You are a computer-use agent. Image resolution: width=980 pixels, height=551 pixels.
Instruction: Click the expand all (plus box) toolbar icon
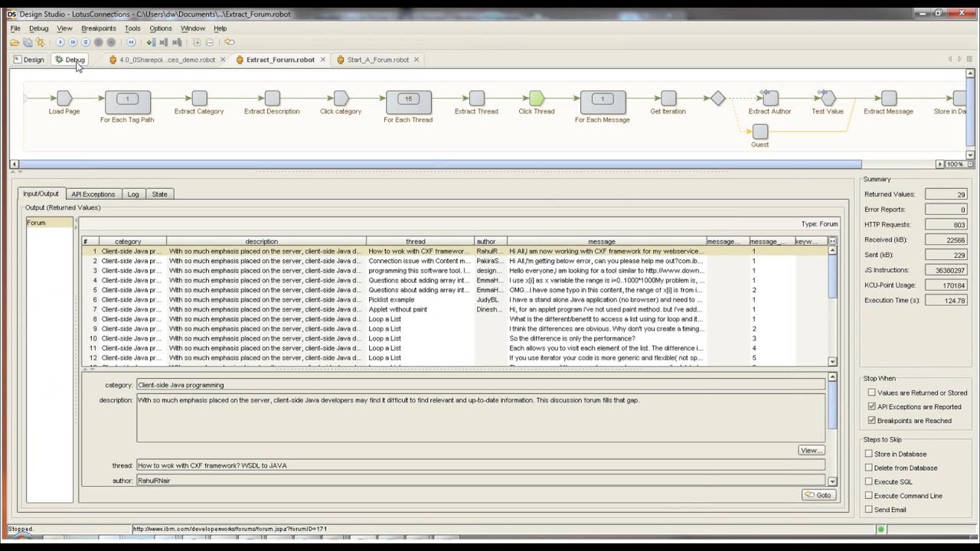(197, 42)
